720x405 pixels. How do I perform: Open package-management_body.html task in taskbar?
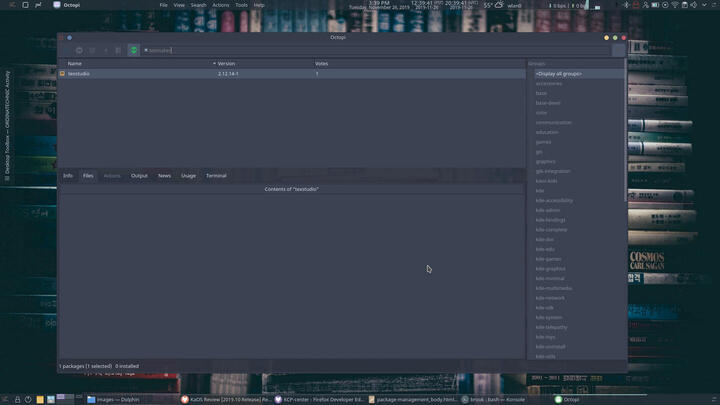coord(413,399)
